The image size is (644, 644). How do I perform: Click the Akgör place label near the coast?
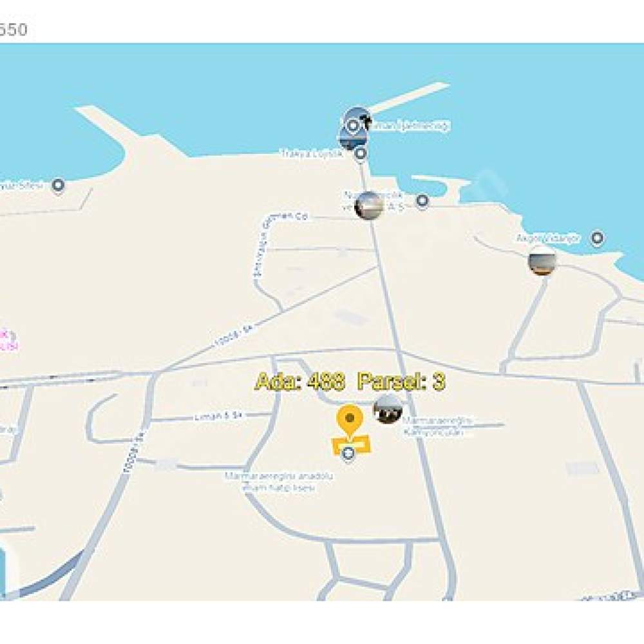pos(548,238)
